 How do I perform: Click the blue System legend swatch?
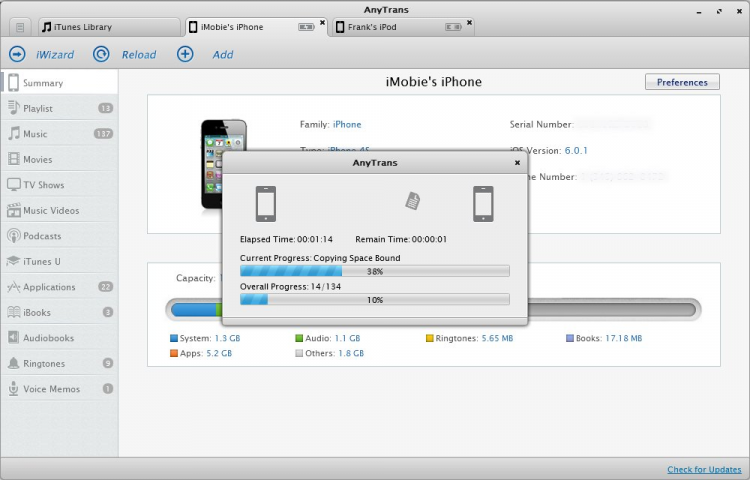point(174,338)
